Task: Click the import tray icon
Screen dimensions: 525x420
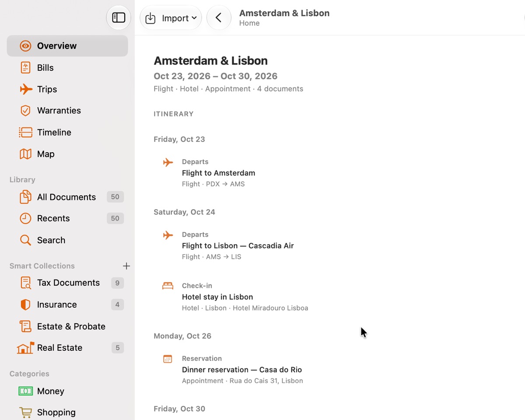Action: [x=150, y=18]
